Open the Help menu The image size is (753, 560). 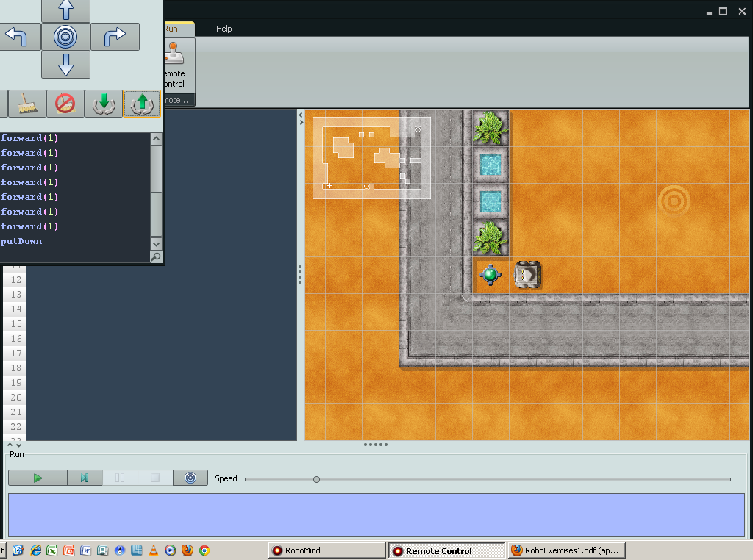click(224, 29)
